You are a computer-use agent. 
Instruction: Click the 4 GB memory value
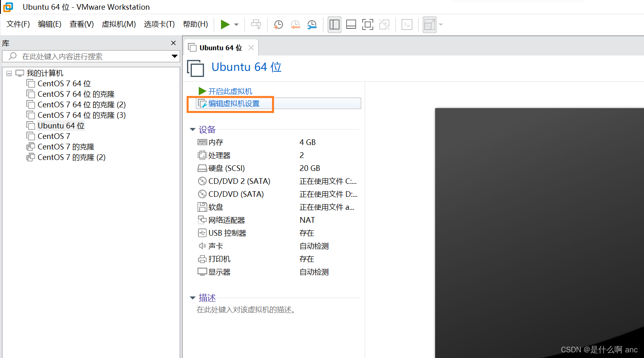pos(308,143)
